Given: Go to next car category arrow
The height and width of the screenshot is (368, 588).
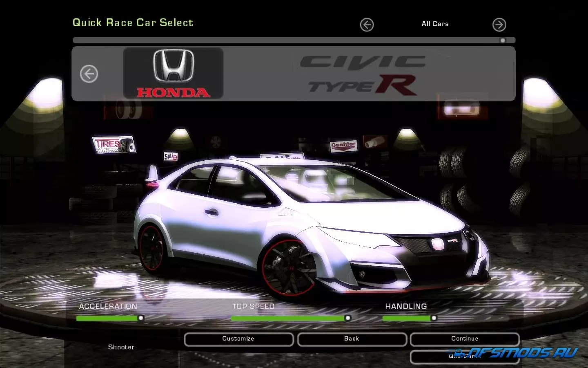Looking at the screenshot, I should tap(499, 25).
